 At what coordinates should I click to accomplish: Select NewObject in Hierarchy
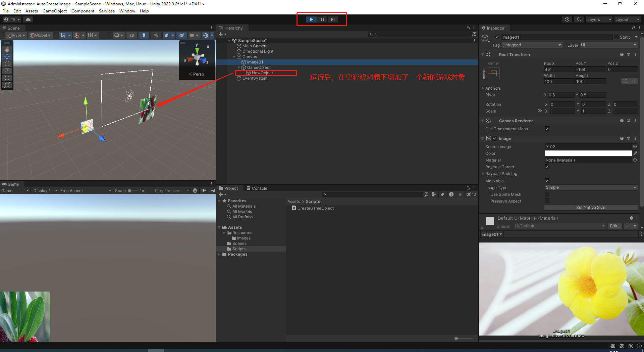coord(262,73)
